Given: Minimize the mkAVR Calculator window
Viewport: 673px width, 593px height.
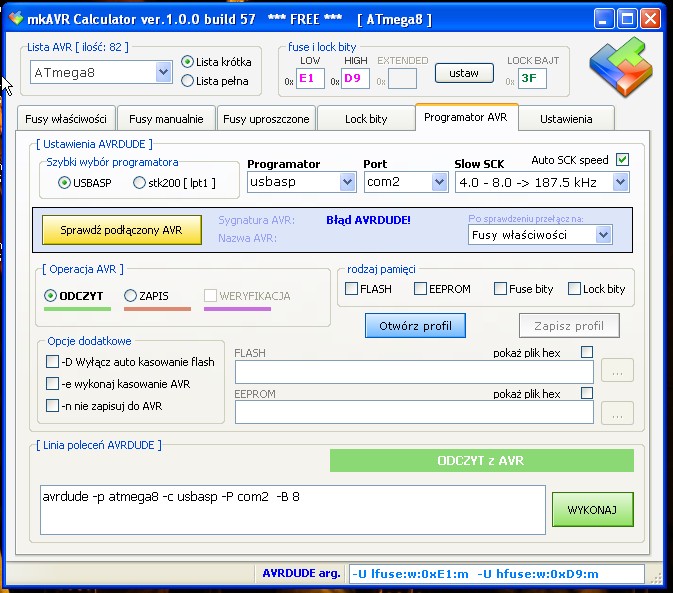Looking at the screenshot, I should (x=603, y=19).
